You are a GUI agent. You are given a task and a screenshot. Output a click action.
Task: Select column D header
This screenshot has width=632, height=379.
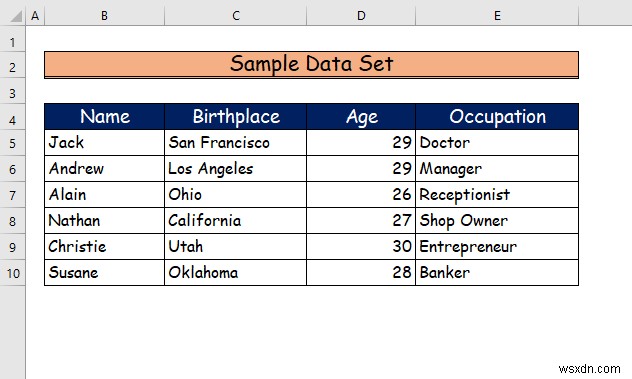361,16
